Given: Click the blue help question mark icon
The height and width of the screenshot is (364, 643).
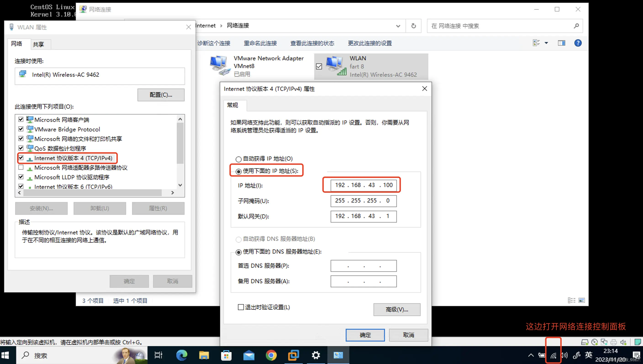Looking at the screenshot, I should point(578,43).
